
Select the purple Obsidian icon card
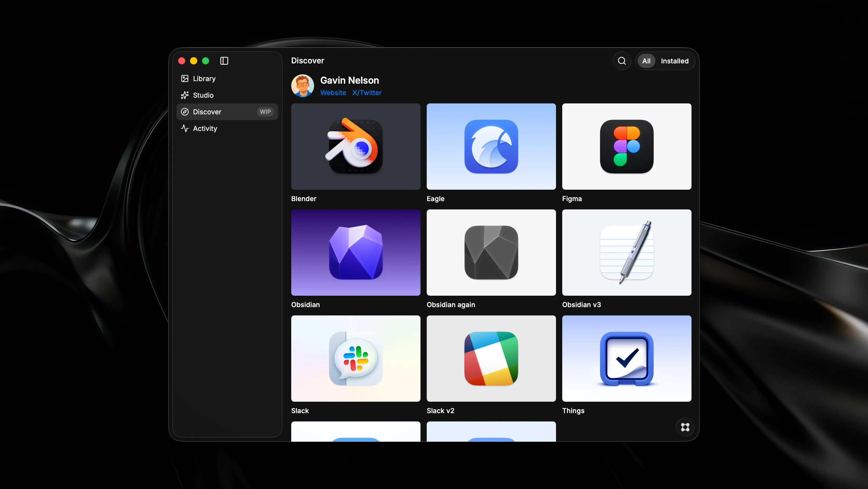click(356, 252)
